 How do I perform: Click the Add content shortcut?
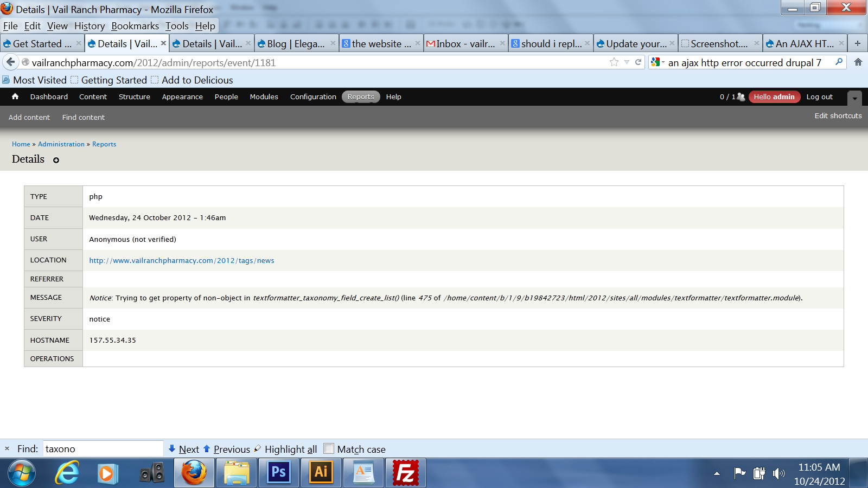29,117
